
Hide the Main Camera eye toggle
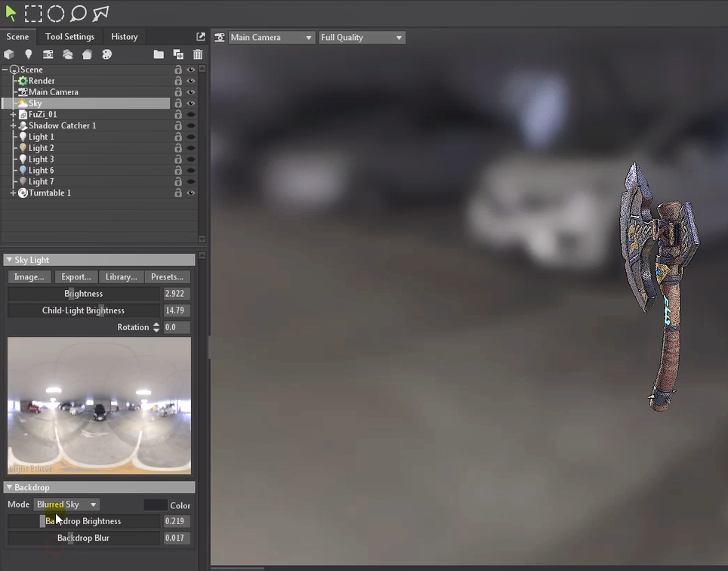190,92
